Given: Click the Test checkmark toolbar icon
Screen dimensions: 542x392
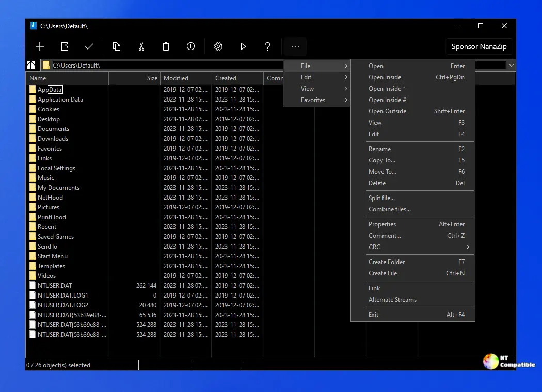Looking at the screenshot, I should pos(89,46).
